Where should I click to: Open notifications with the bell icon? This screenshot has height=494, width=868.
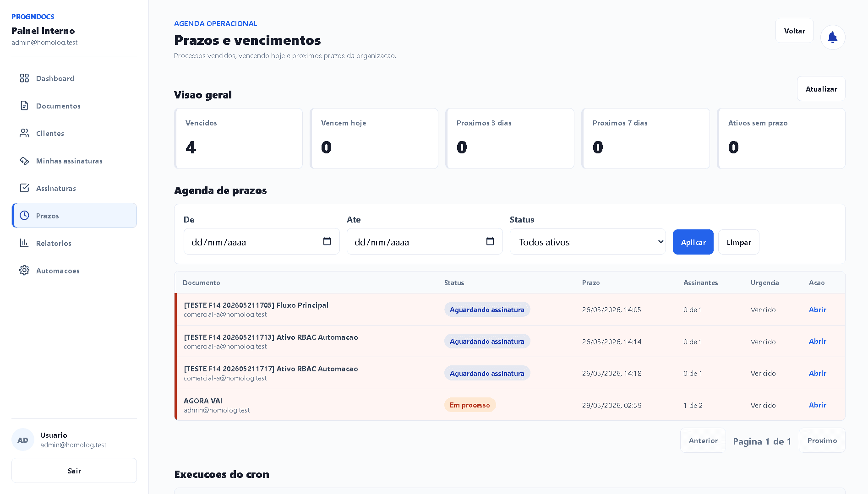pyautogui.click(x=833, y=38)
